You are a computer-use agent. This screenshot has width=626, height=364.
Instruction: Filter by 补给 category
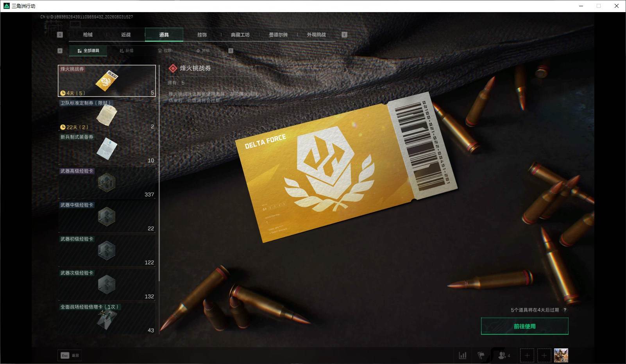pos(127,51)
